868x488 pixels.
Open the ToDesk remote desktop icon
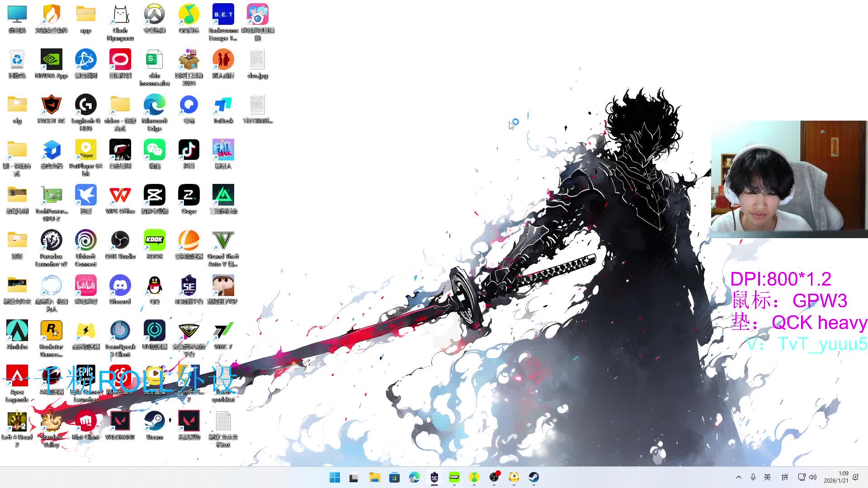coord(223,105)
